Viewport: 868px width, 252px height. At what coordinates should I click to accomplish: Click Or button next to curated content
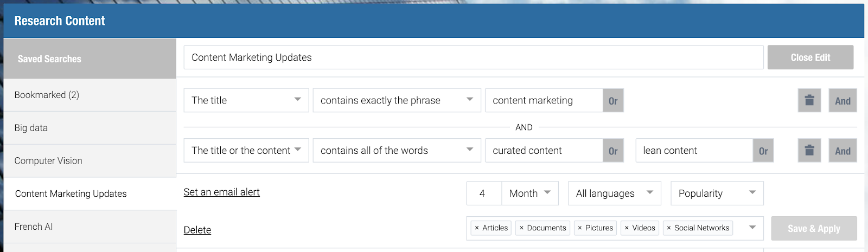click(x=613, y=151)
